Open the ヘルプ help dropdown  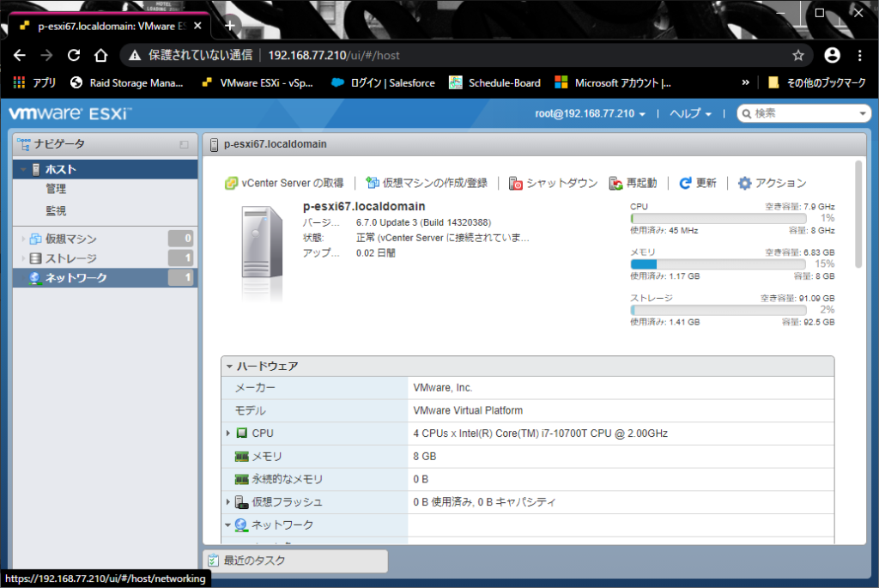coord(691,114)
